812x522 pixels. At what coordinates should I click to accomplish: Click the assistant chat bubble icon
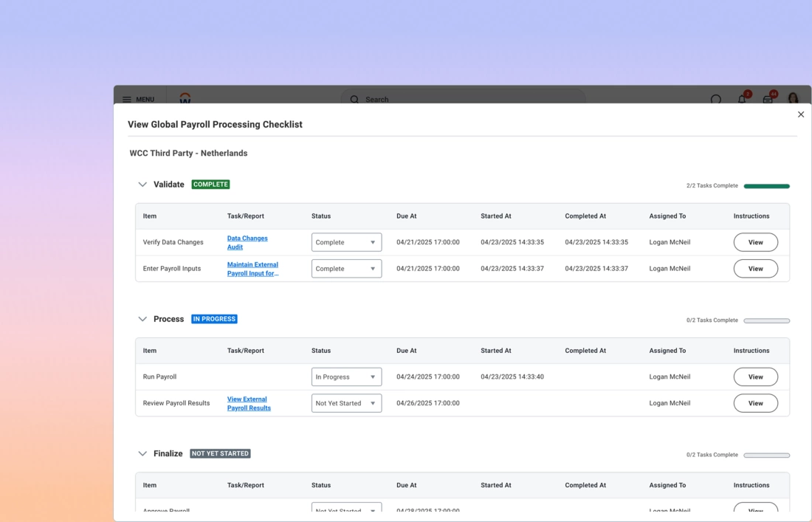point(716,100)
